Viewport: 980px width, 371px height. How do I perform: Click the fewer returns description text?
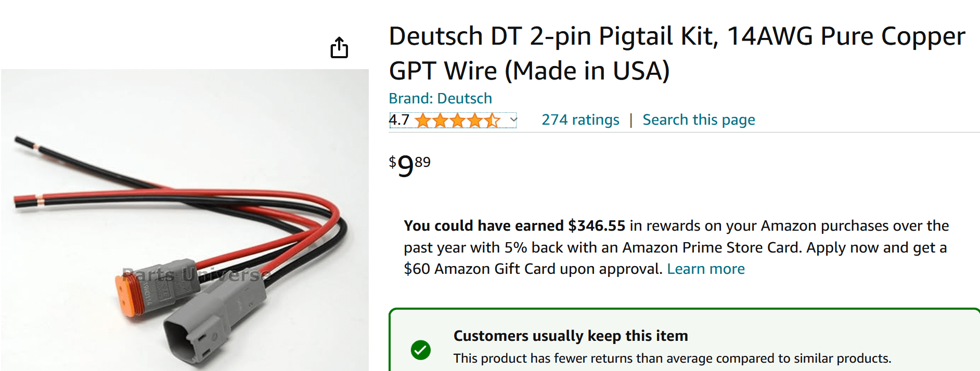point(672,358)
